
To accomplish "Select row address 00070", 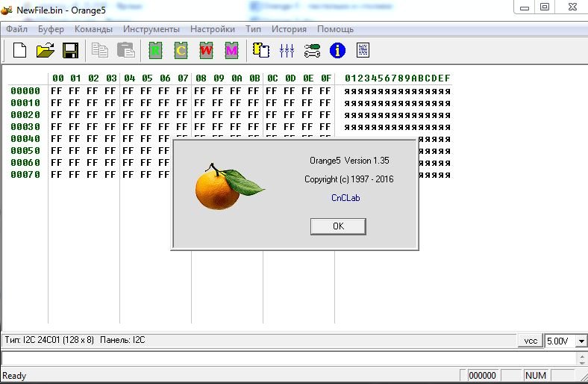I will click(x=25, y=175).
